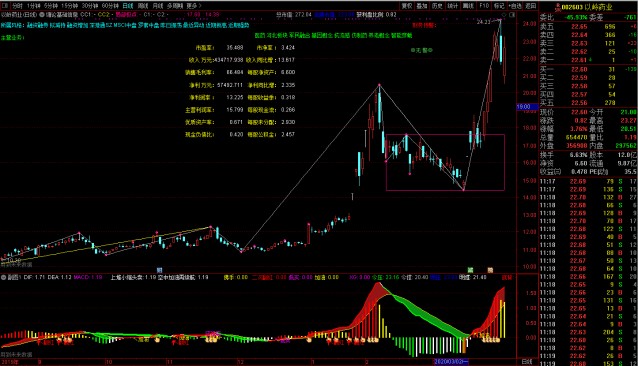Click highlighted date label on time axis

451,362
